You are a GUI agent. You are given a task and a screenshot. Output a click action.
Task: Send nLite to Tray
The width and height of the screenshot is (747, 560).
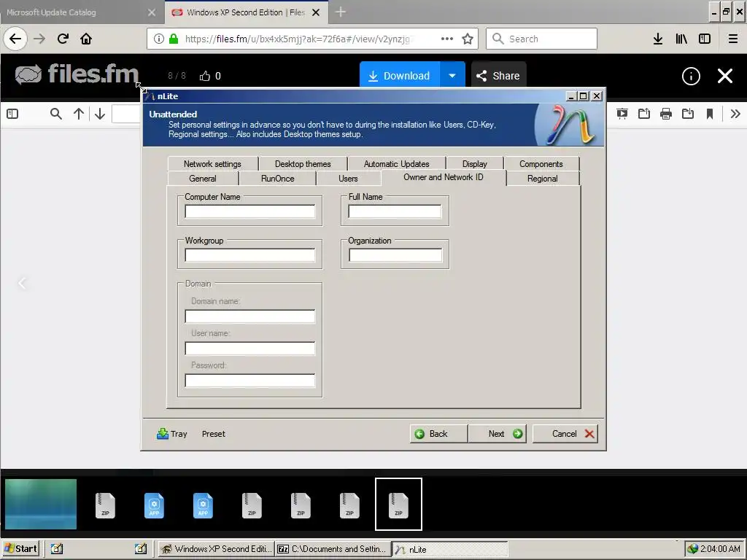click(x=172, y=434)
